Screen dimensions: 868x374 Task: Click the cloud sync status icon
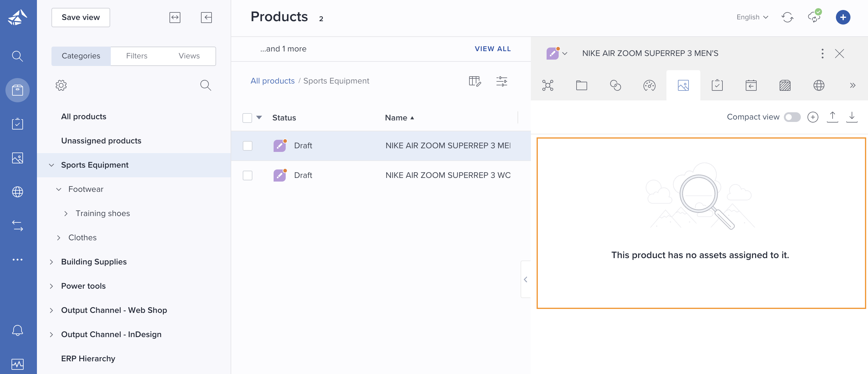pyautogui.click(x=815, y=17)
